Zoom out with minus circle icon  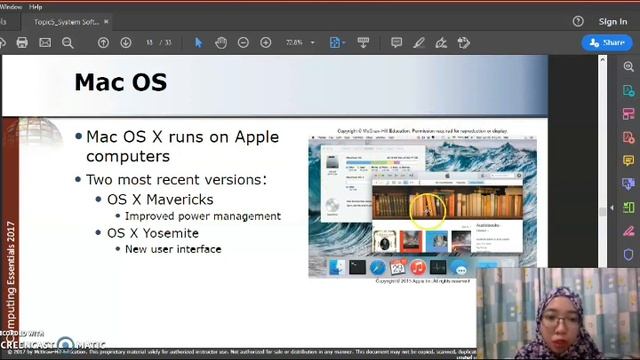[243, 42]
